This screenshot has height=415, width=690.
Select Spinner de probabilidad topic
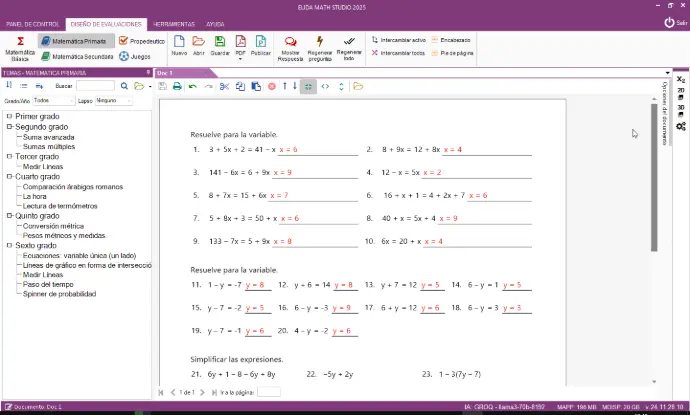point(59,294)
